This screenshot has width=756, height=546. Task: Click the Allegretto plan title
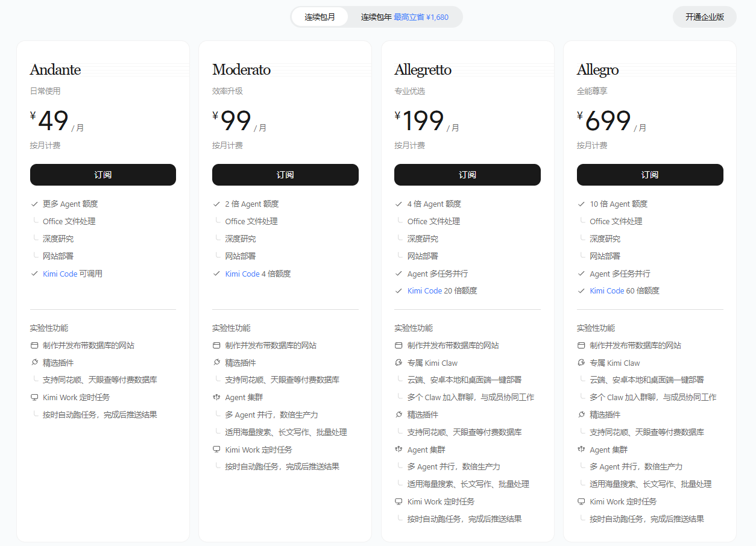click(423, 70)
